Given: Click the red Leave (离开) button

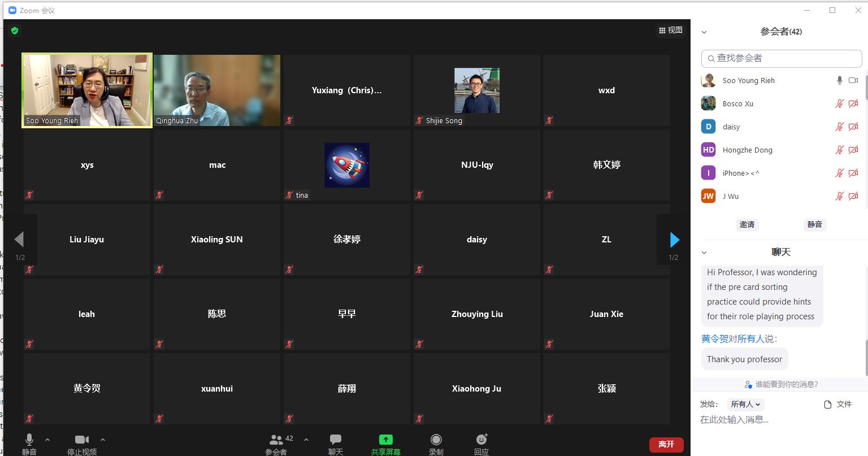Looking at the screenshot, I should 666,445.
